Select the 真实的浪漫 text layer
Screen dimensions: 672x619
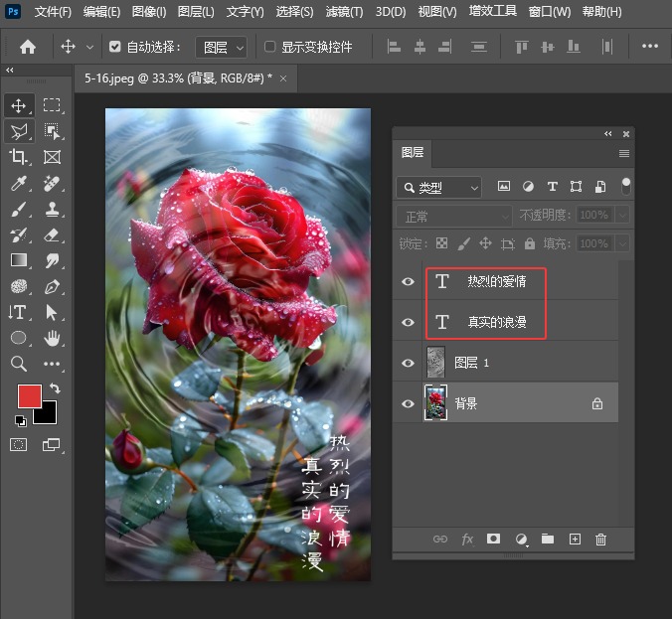coord(497,322)
